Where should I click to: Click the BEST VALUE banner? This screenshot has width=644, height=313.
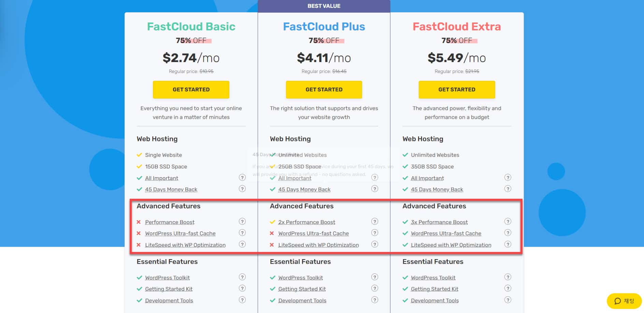click(324, 6)
